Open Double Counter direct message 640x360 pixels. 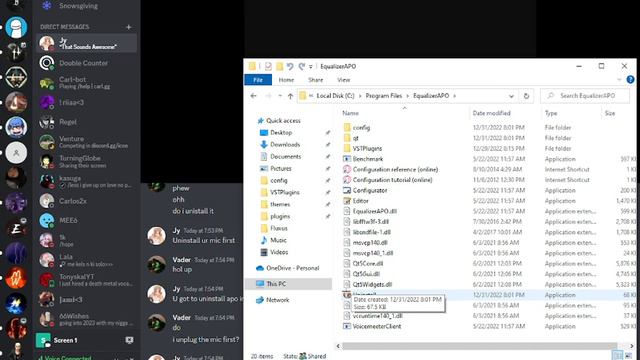click(87, 63)
